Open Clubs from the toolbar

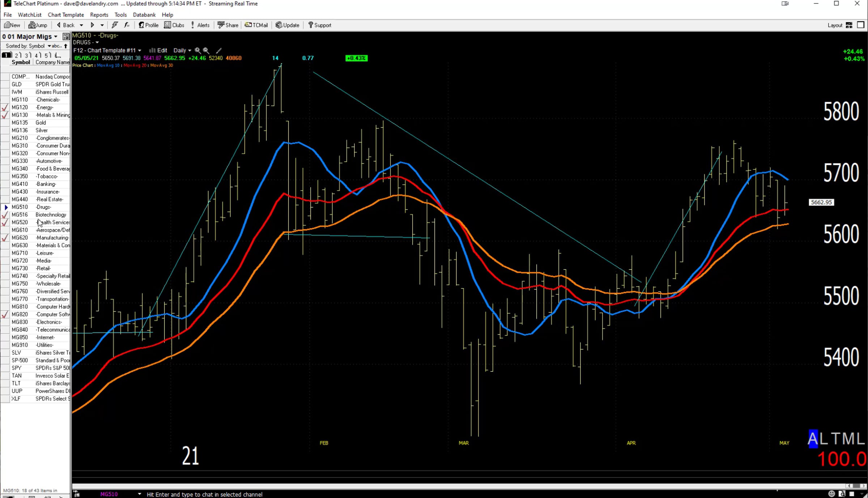174,25
